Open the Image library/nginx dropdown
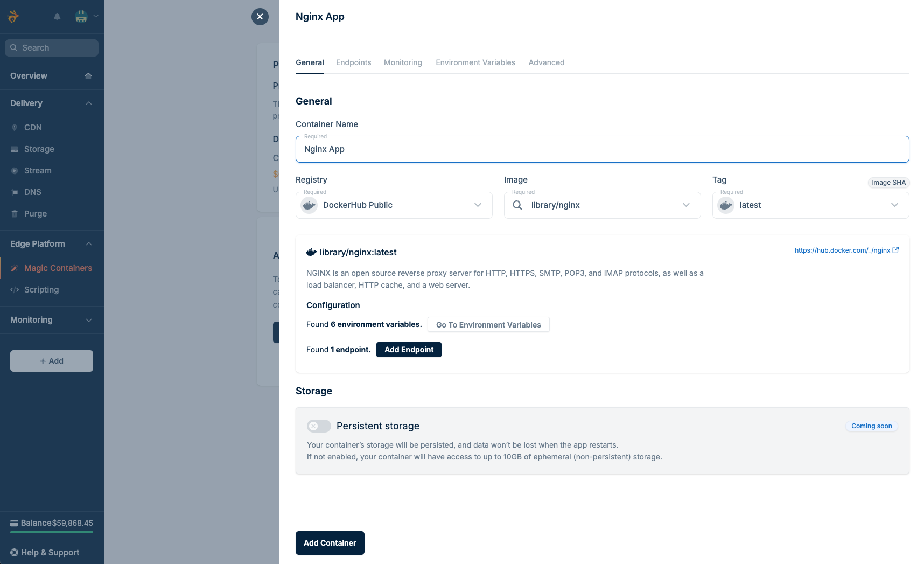 click(x=603, y=205)
